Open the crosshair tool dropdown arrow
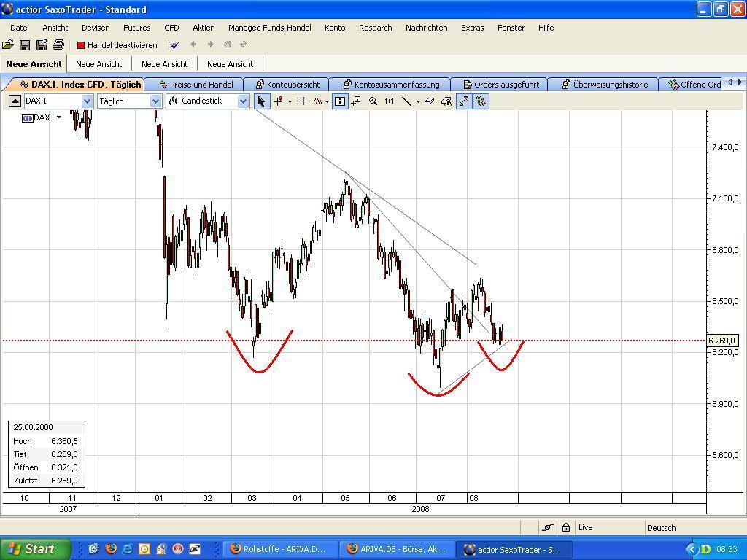The width and height of the screenshot is (747, 560). 290,101
